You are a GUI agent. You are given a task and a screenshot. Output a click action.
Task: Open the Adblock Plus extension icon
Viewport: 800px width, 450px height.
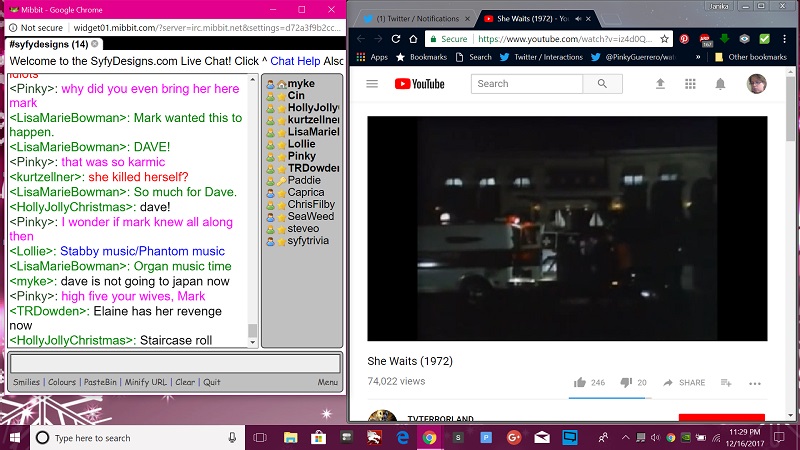pyautogui.click(x=705, y=39)
